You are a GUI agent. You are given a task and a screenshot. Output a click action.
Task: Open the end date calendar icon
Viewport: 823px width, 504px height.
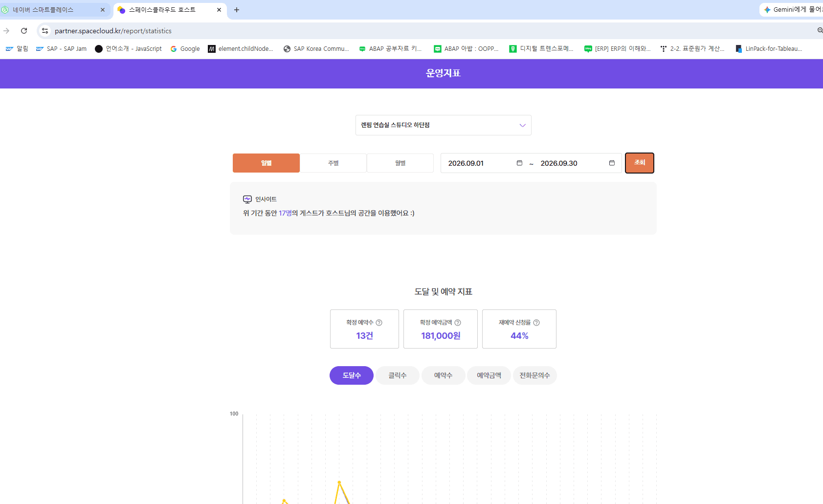612,163
